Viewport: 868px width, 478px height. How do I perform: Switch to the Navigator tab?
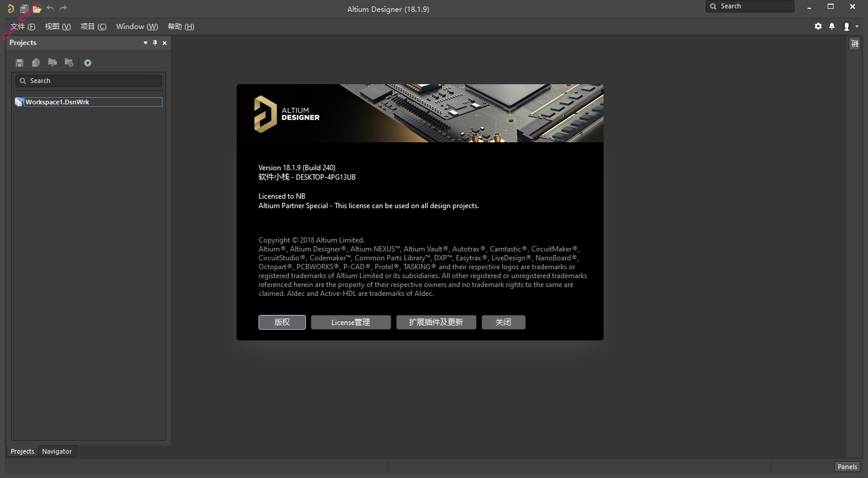pos(57,451)
